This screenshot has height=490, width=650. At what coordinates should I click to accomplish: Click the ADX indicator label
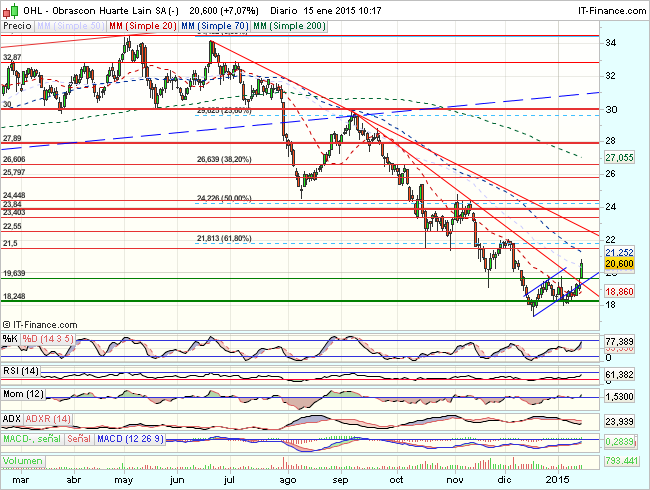[x=12, y=418]
